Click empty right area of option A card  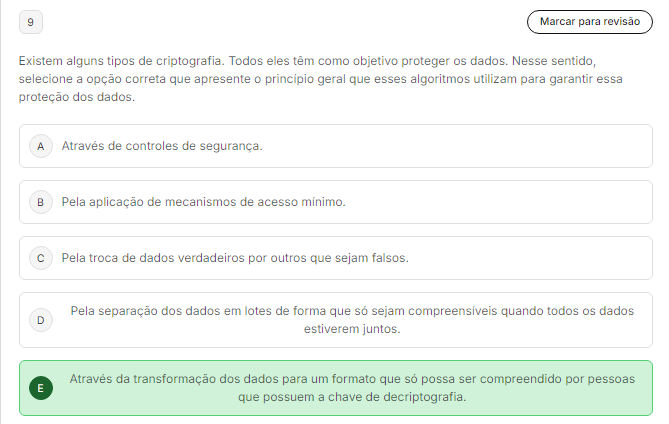(x=500, y=146)
